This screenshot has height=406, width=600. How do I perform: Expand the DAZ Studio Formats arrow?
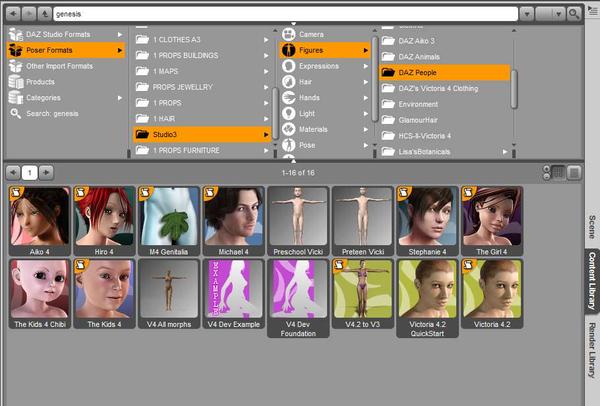coord(120,34)
